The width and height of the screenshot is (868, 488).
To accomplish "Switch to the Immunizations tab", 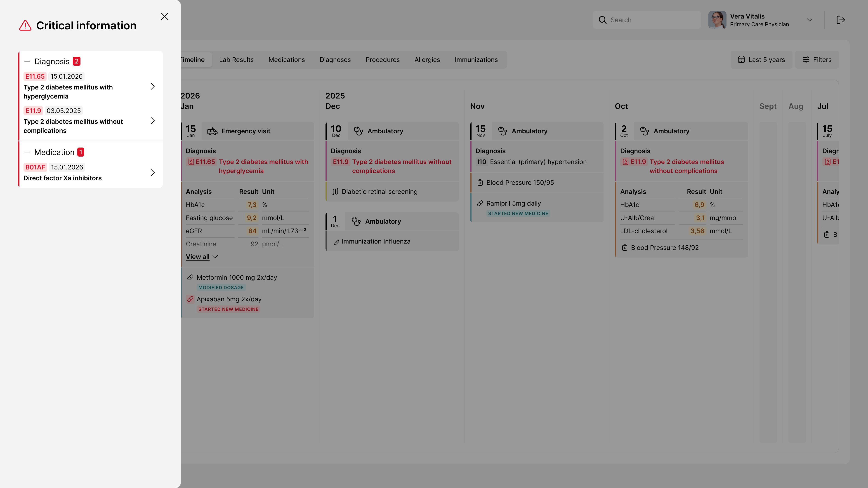I will (476, 60).
